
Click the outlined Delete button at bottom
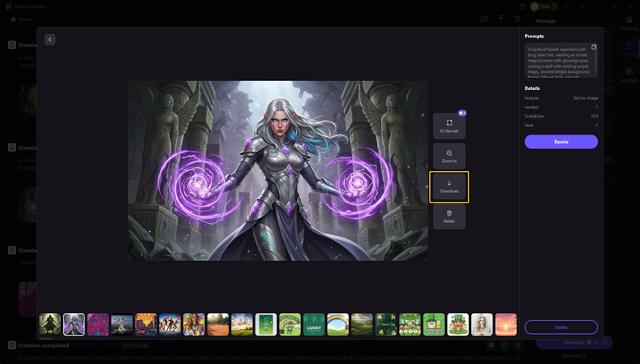(561, 328)
